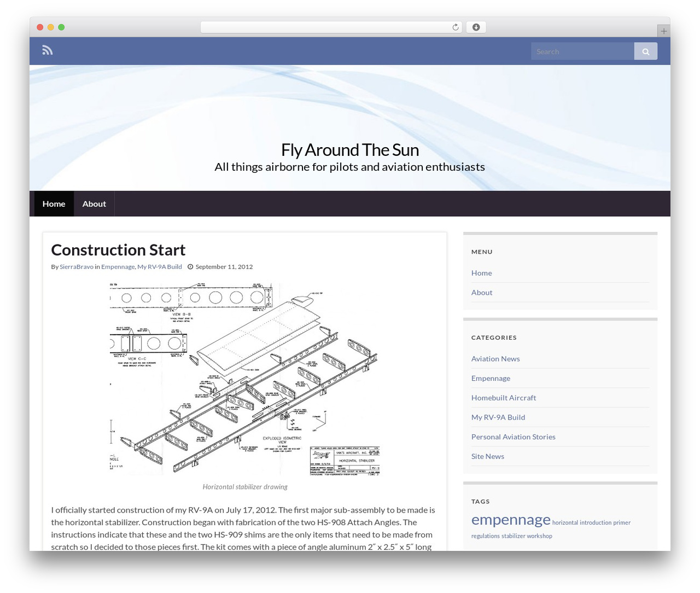Image resolution: width=700 pixels, height=593 pixels.
Task: Click the Fly Around The Sun site title
Action: click(350, 149)
